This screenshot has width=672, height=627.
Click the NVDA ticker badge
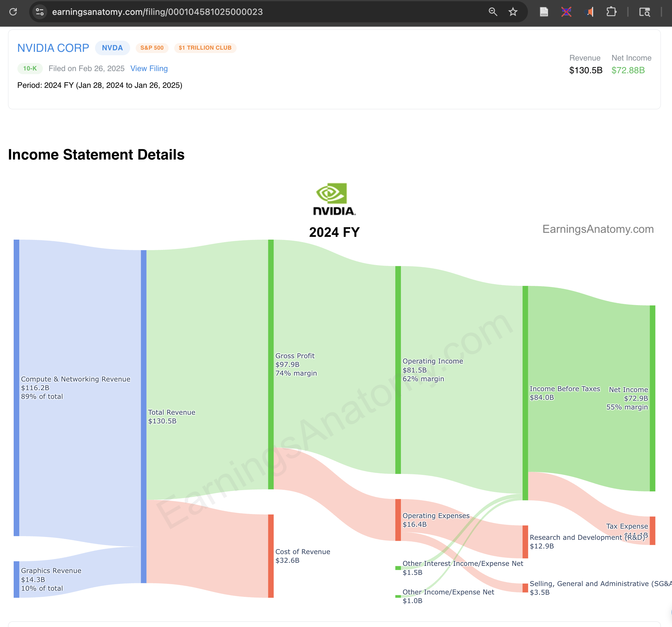click(x=112, y=48)
